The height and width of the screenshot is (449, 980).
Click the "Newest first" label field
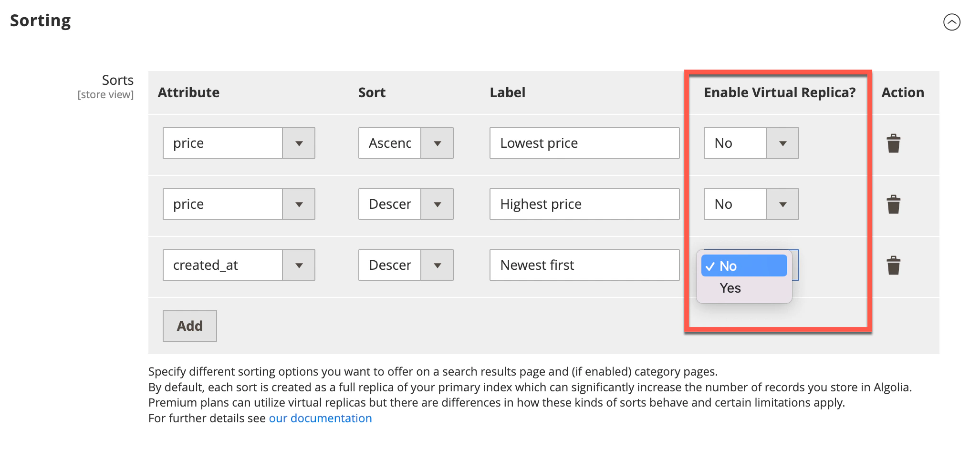point(584,265)
